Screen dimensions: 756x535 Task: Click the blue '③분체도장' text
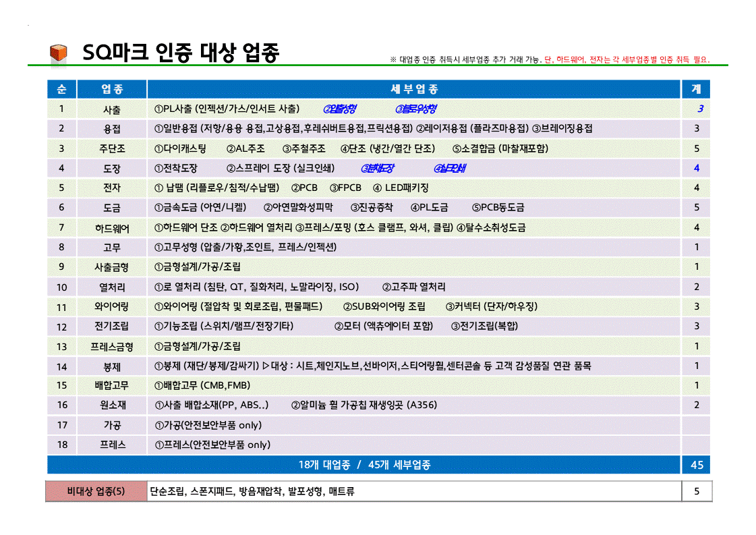click(378, 169)
